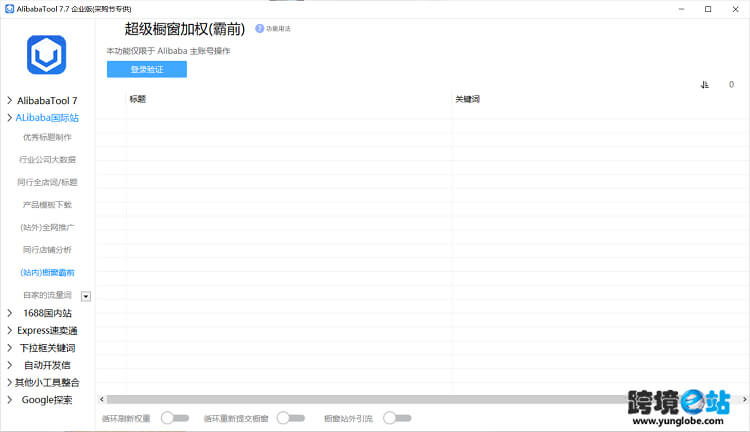750x432 pixels.
Task: Click the sidebar scroll-down arrow button
Action: pos(86,297)
